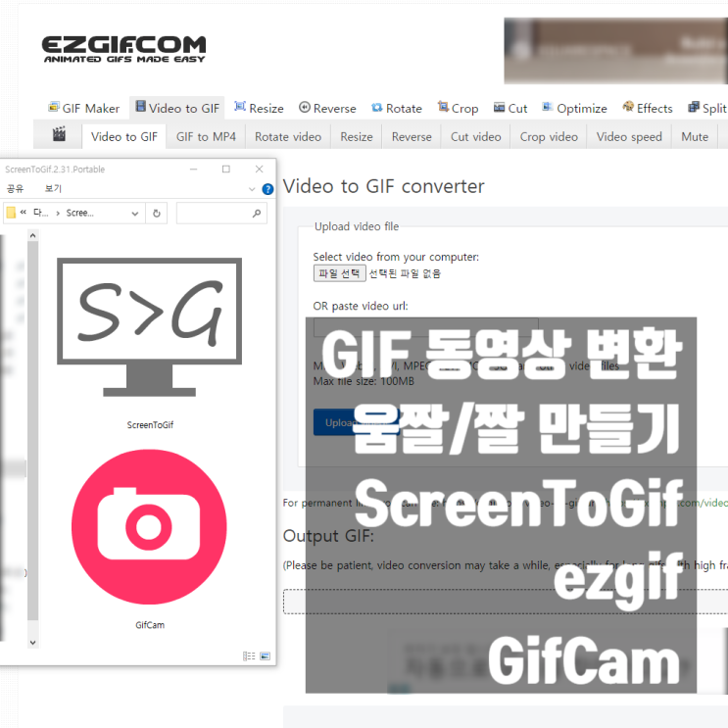Open the Split tool
Image resolution: width=728 pixels, height=728 pixels.
[x=707, y=108]
